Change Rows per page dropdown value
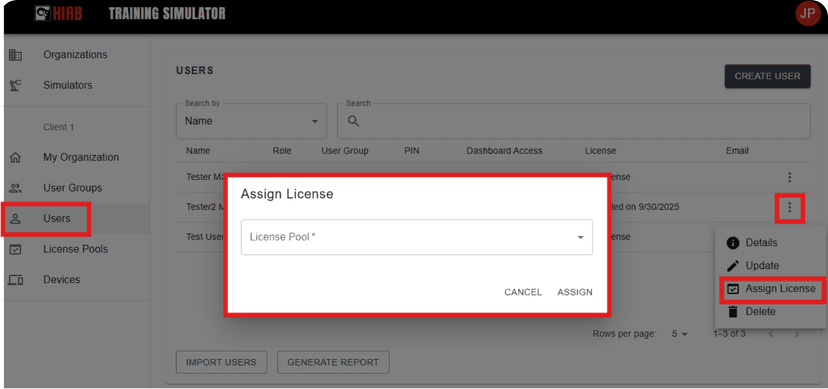828x389 pixels. pos(680,334)
